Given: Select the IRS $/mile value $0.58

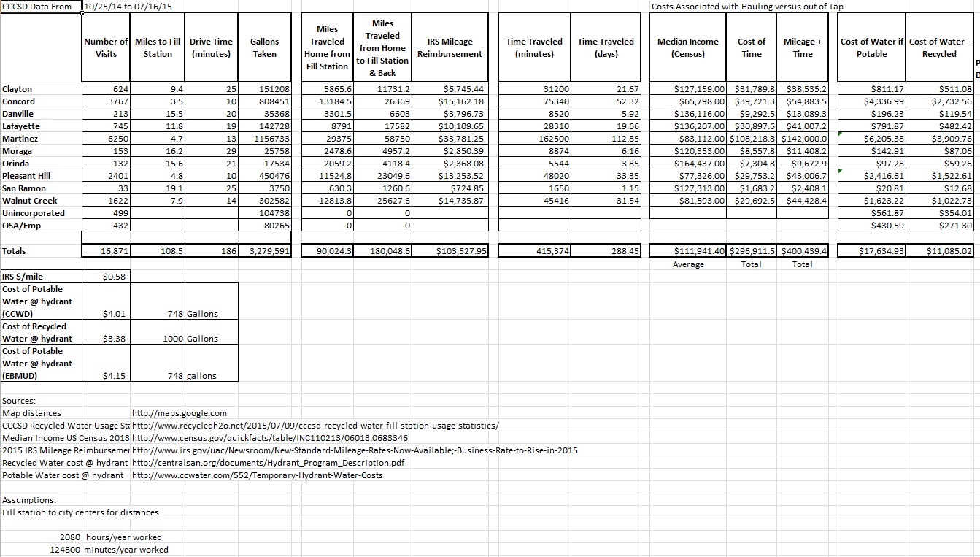Looking at the screenshot, I should click(x=116, y=277).
